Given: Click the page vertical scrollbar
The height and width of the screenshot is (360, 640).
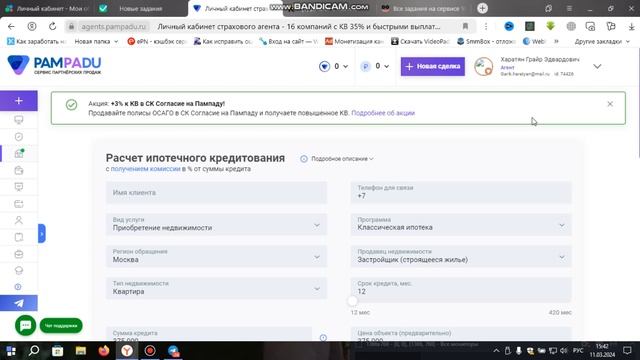Looking at the screenshot, I should [638, 102].
